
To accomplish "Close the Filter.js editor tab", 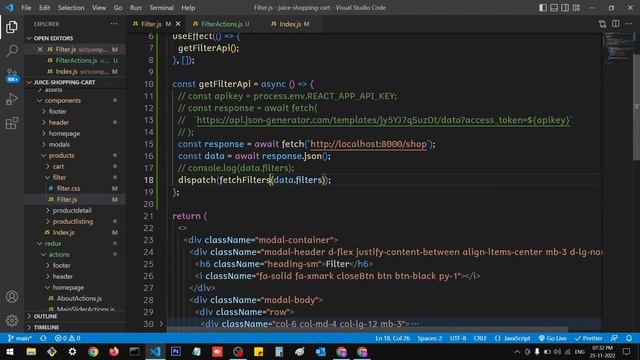I will tap(178, 24).
